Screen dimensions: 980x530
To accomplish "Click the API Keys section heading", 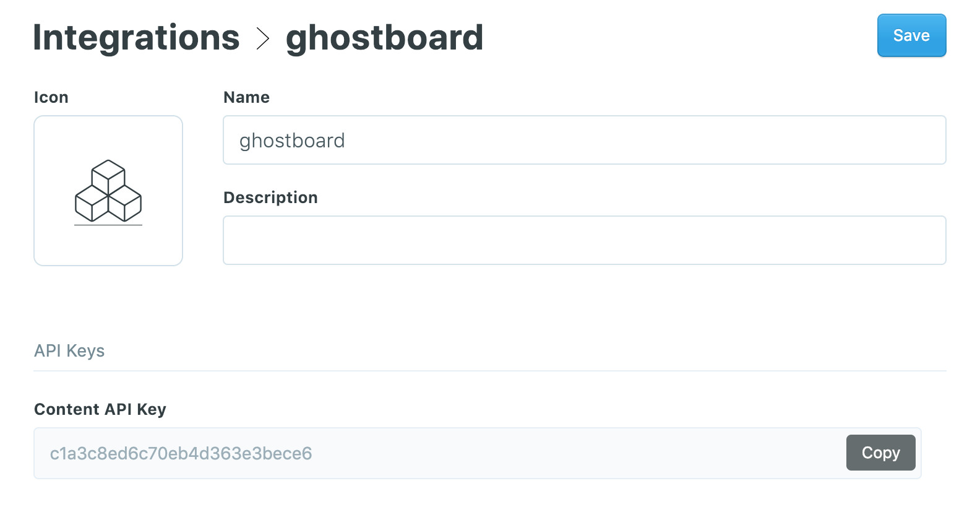I will [69, 351].
